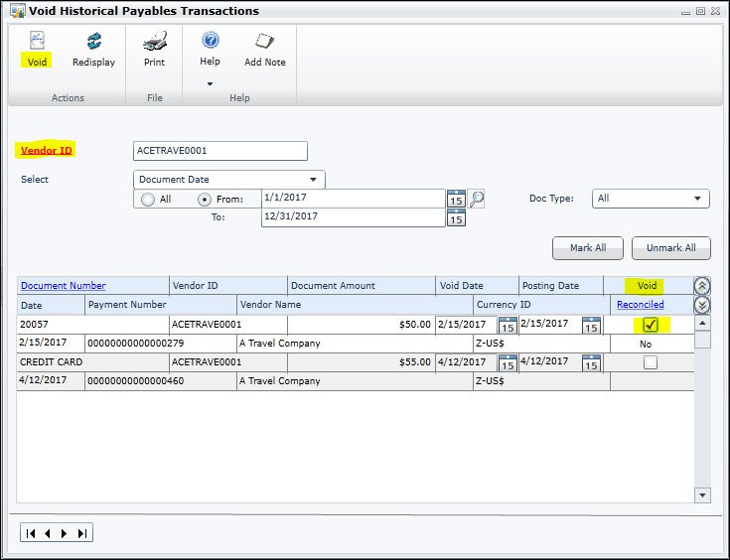The image size is (730, 560).
Task: Open the To date calendar picker
Action: (x=456, y=217)
